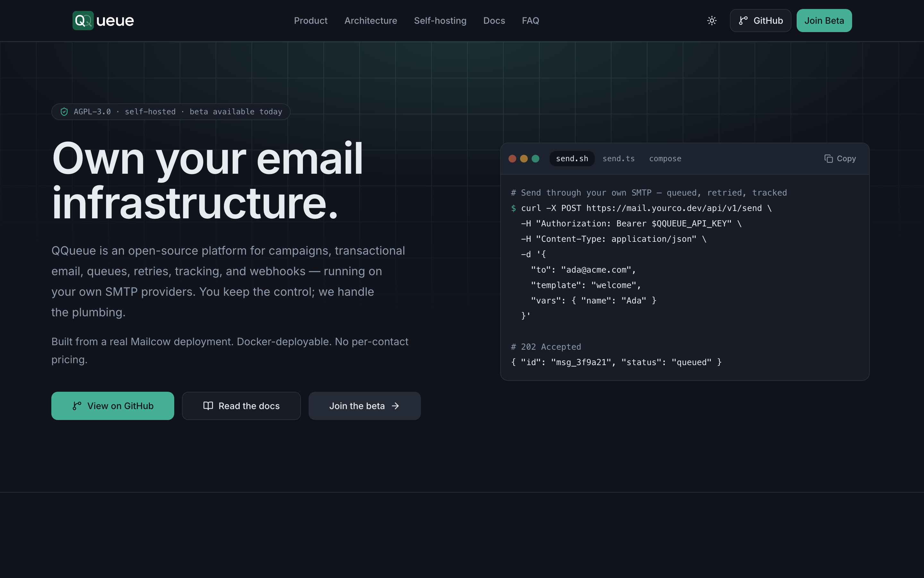
Task: Click the yellow window dot in the code panel
Action: click(524, 159)
